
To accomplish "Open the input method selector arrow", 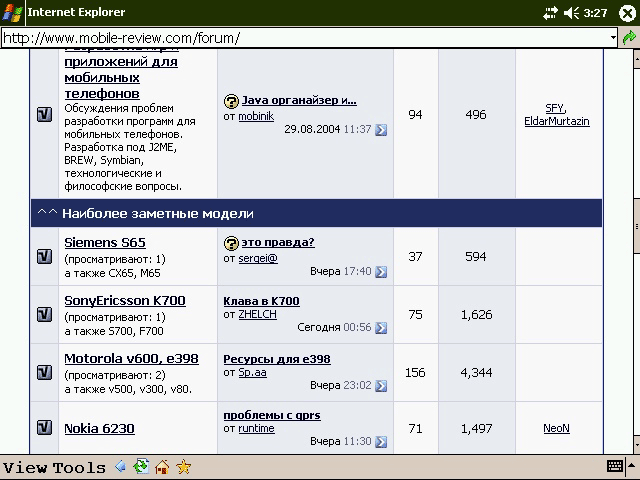I will pyautogui.click(x=632, y=466).
